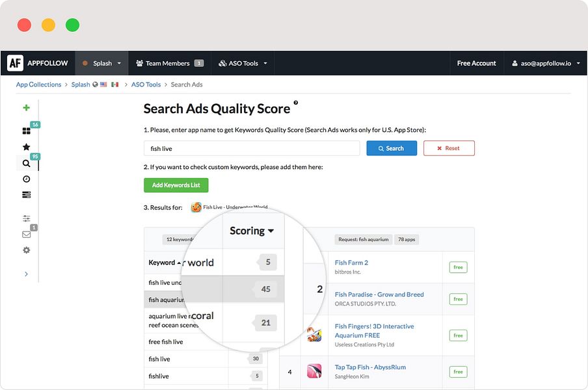Click the clock history icon in sidebar
The image size is (588, 390).
[26, 179]
